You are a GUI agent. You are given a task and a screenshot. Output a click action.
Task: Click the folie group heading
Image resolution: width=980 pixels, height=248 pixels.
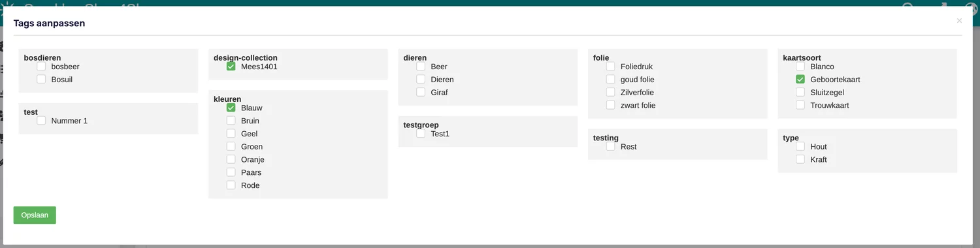pos(601,57)
